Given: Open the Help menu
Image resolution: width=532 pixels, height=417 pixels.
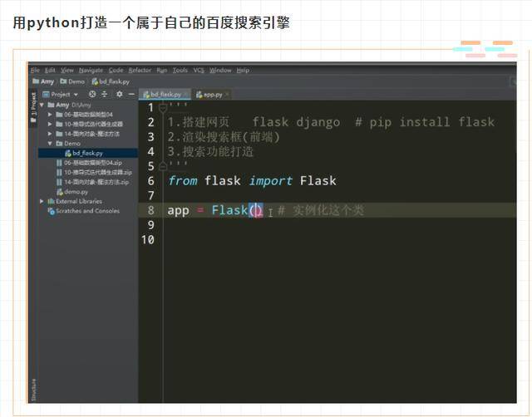Looking at the screenshot, I should 243,70.
